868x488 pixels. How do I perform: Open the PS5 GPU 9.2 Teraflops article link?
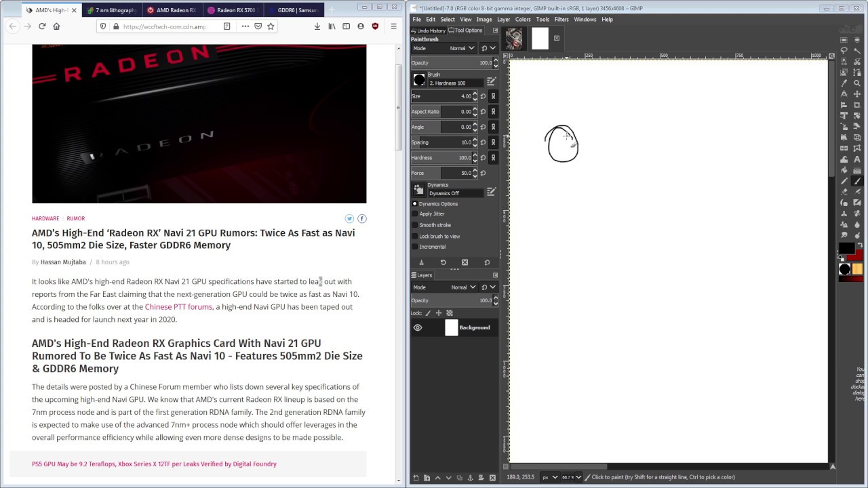click(154, 464)
